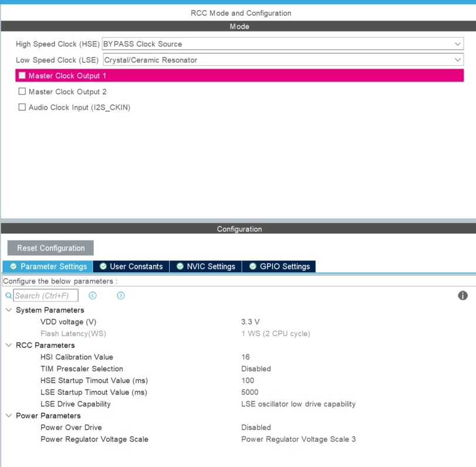This screenshot has height=467, width=476.
Task: Click the HSI Calibration Value label
Action: click(x=77, y=357)
